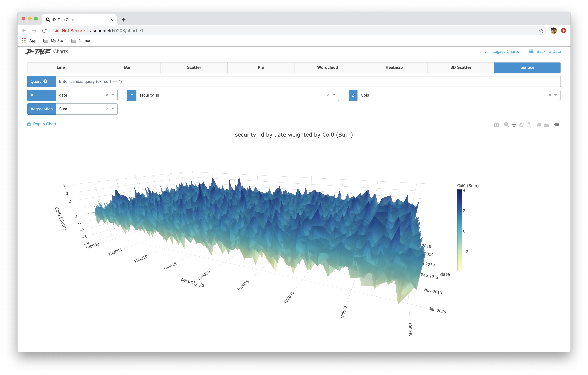Expand the X column dropdown
Viewport: 588px width, 375px height.
tap(113, 95)
